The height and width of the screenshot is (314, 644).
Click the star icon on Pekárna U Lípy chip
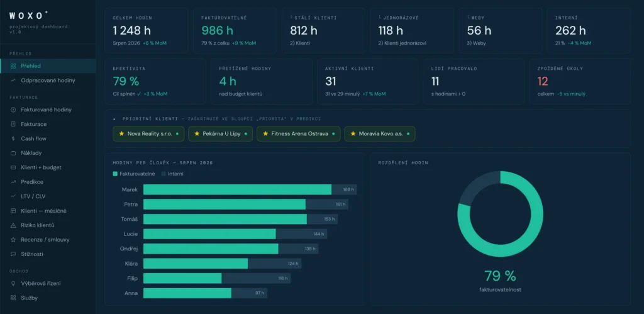click(197, 133)
